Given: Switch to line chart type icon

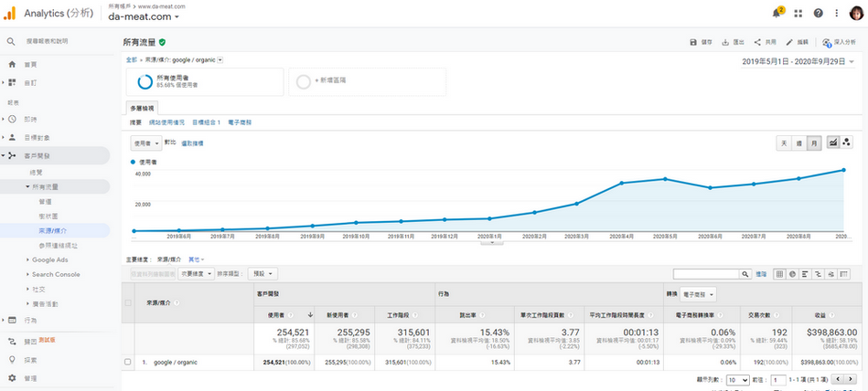Looking at the screenshot, I should click(832, 143).
